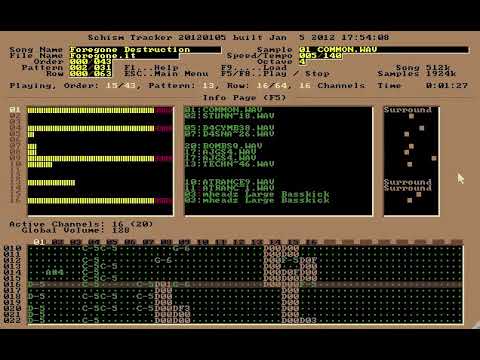Click the 'F9.....Load' shortcut label
Viewport: 480px width, 360px height.
(254, 68)
